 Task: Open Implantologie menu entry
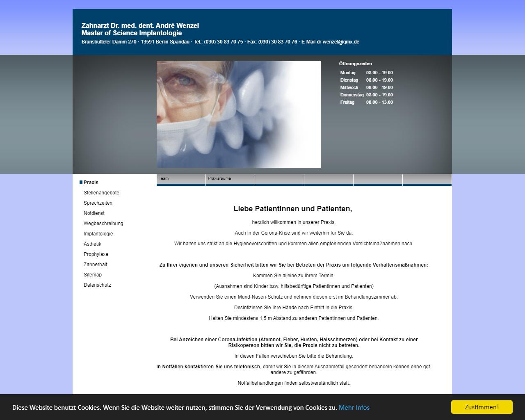[98, 234]
